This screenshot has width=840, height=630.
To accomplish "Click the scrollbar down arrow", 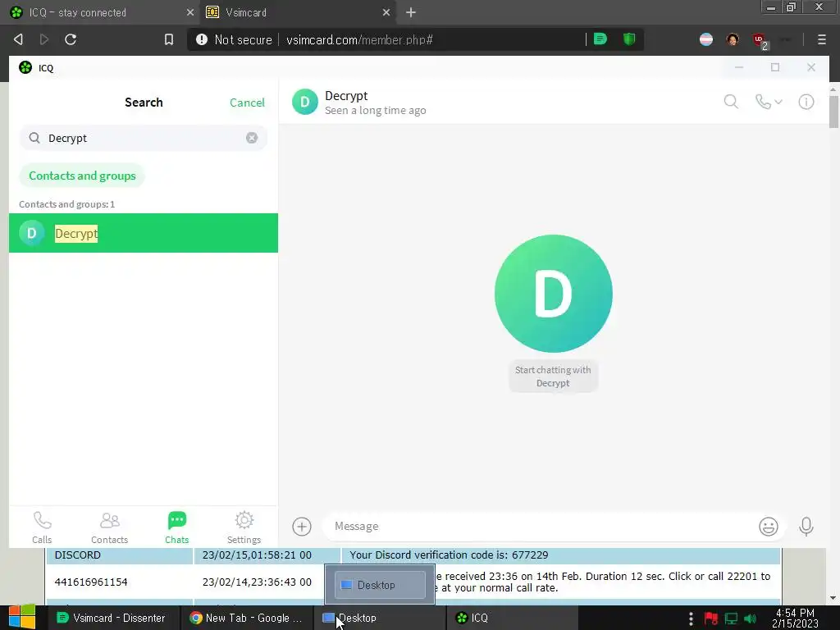I will tap(833, 598).
